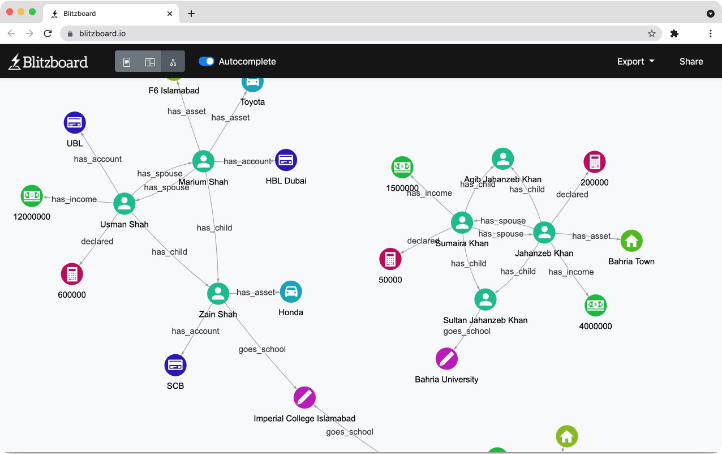722x454 pixels.
Task: Click the declared label above 600000
Action: click(x=97, y=241)
